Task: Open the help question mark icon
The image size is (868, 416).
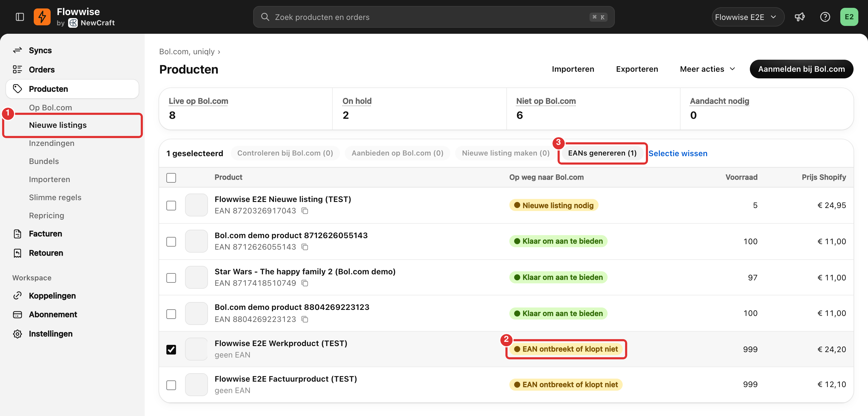Action: [825, 17]
